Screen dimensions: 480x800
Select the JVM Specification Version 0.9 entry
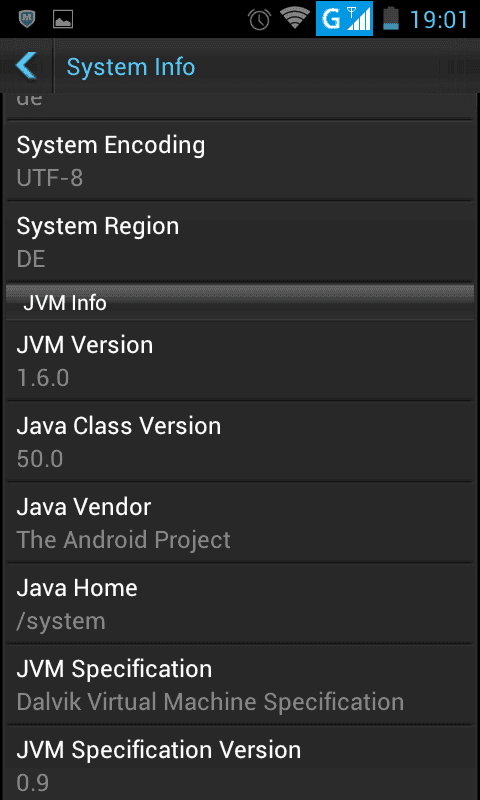tap(240, 763)
